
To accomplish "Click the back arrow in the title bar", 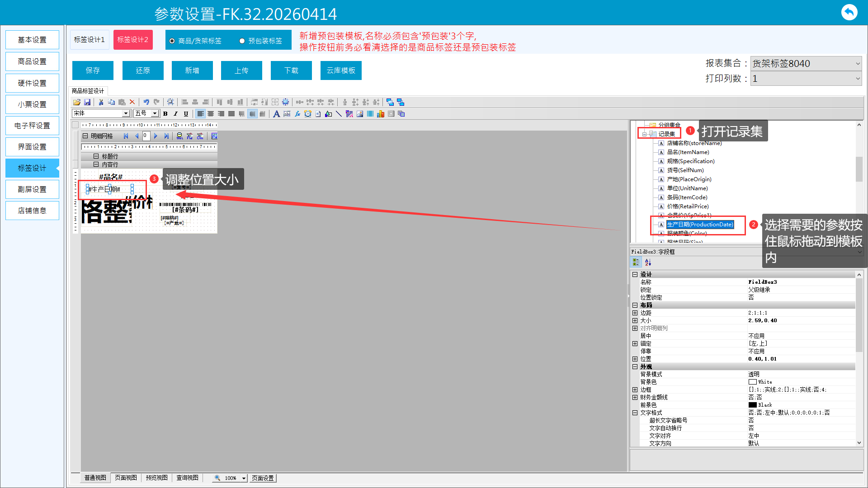I will click(849, 12).
